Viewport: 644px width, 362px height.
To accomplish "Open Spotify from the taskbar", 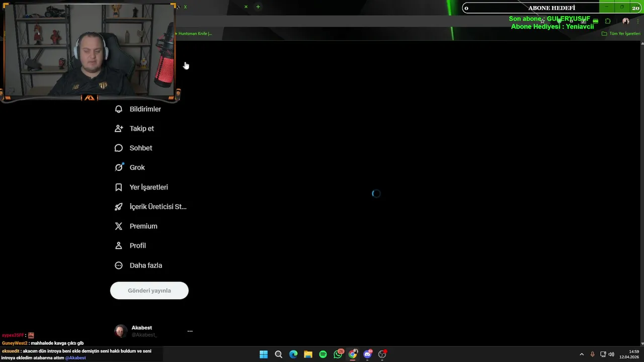I will coord(323,354).
